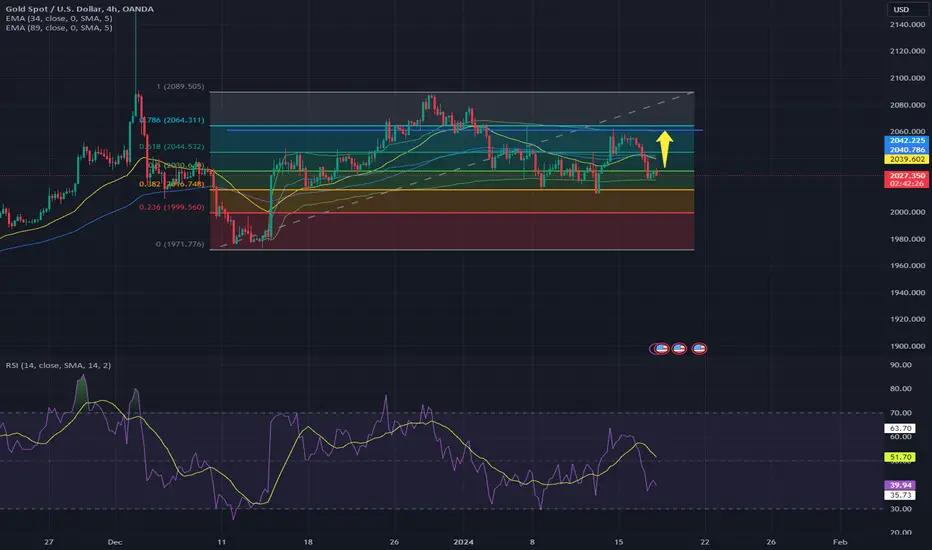This screenshot has width=932, height=550.
Task: Click the RSI 30.00 axis label
Action: pos(900,509)
